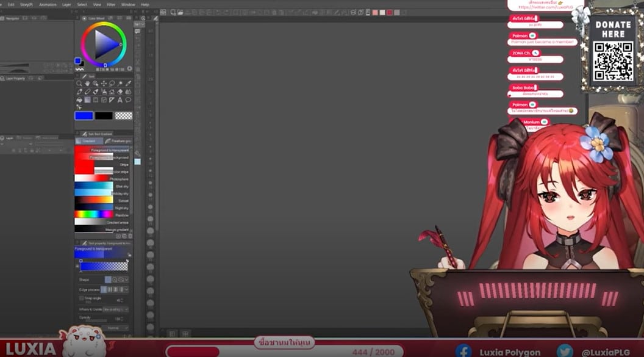Screen dimensions: 644x357
Task: Click the gradient preview bar in Tool property
Action: click(104, 267)
